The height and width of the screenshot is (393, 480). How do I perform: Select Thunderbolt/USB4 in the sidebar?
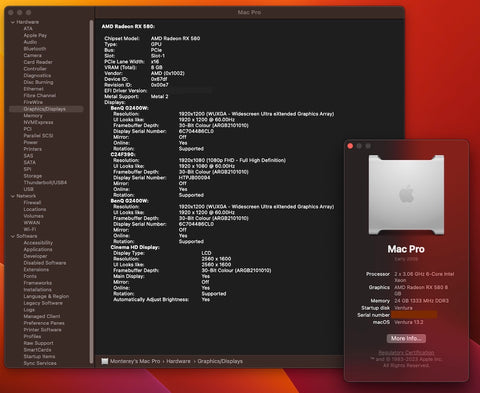(x=45, y=183)
